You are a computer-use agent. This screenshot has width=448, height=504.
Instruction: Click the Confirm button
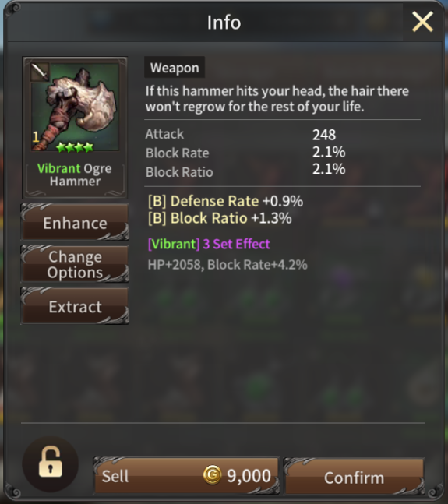click(x=354, y=477)
